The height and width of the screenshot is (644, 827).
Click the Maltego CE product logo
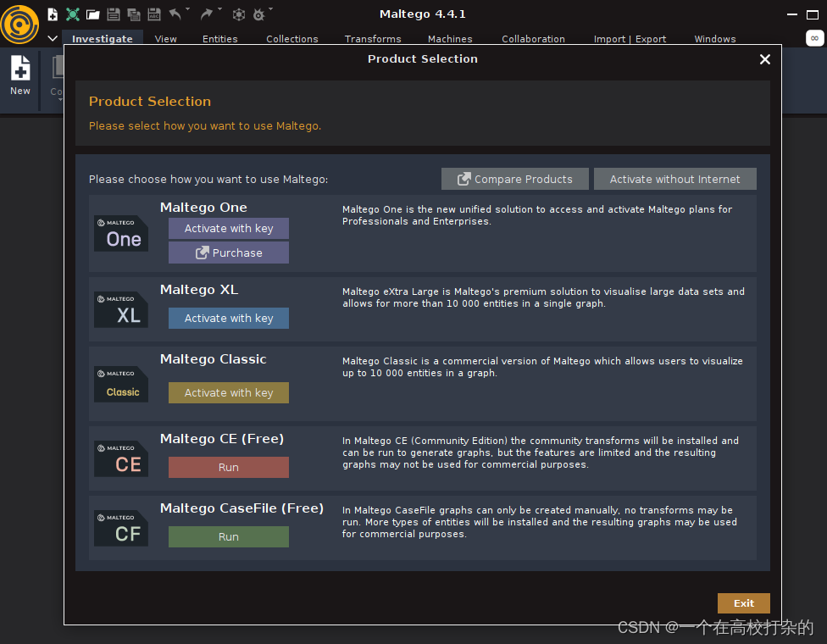pyautogui.click(x=121, y=458)
